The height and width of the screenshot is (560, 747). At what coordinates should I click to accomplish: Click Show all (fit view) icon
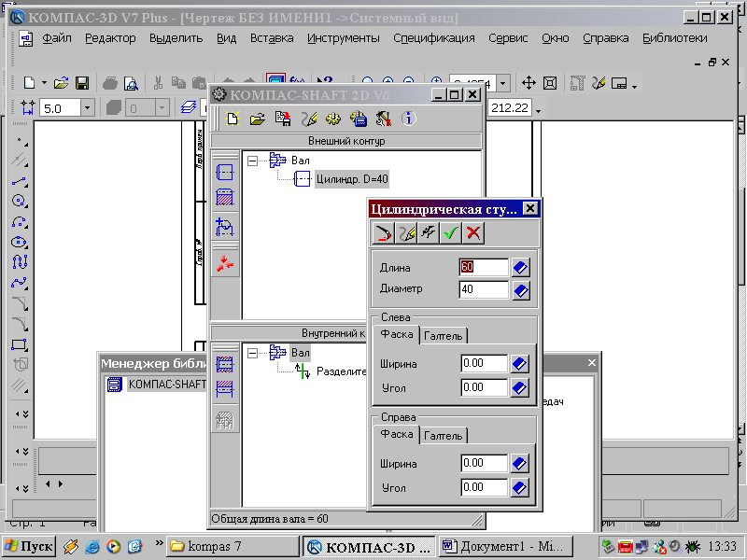[x=550, y=83]
